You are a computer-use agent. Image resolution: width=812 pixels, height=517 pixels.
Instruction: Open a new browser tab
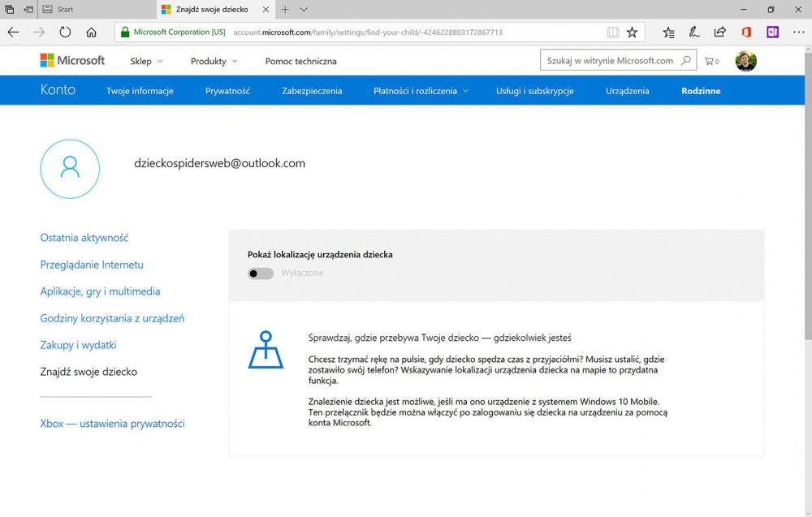click(285, 9)
